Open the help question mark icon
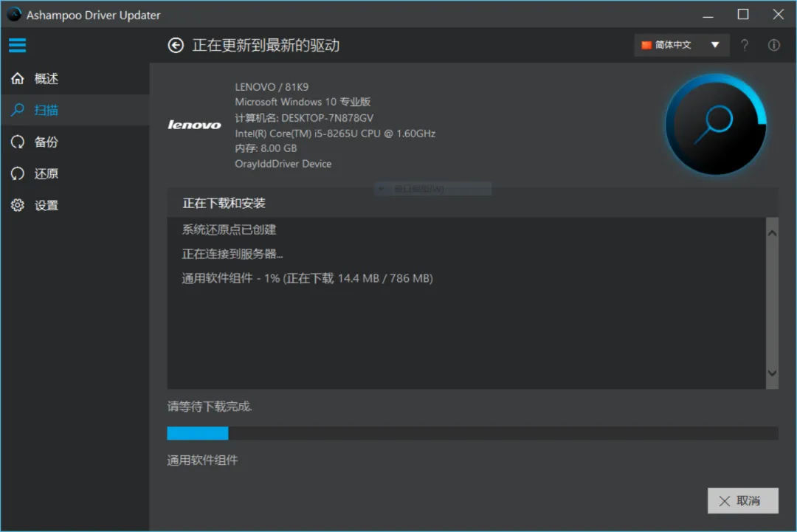The height and width of the screenshot is (532, 797). pyautogui.click(x=744, y=45)
